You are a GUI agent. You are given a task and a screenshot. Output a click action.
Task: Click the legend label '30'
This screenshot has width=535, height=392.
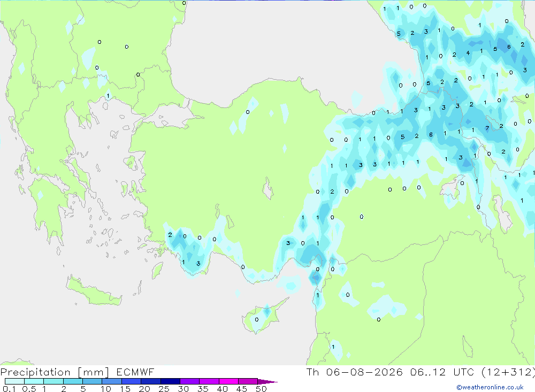pyautogui.click(x=184, y=389)
